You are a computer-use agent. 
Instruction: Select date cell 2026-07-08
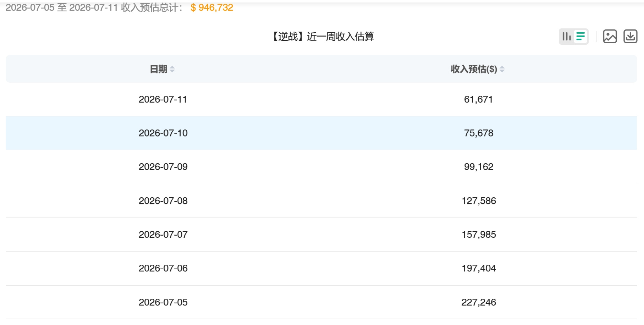coord(163,201)
